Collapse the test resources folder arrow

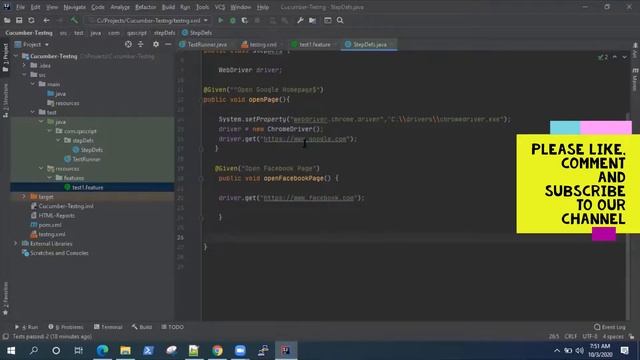click(41, 169)
